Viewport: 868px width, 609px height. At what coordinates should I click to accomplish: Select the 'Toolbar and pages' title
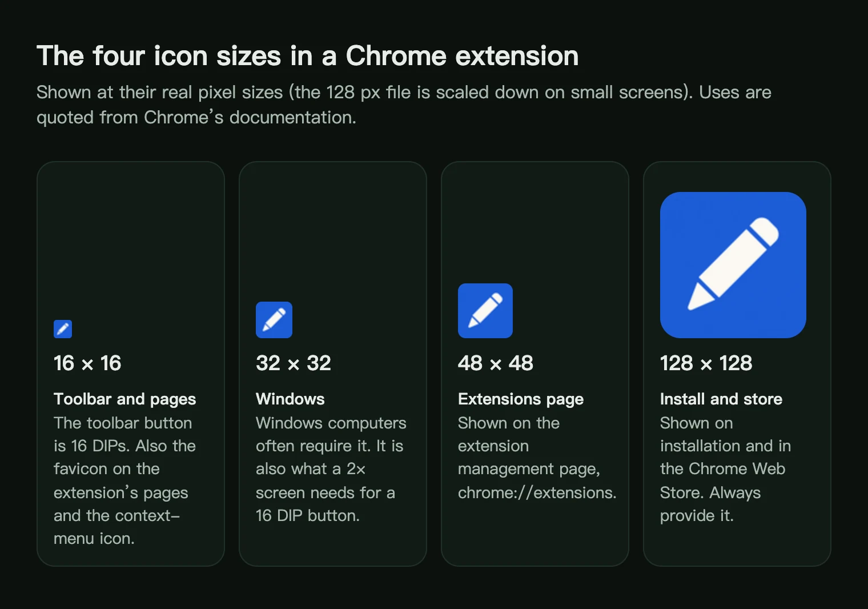click(x=125, y=399)
